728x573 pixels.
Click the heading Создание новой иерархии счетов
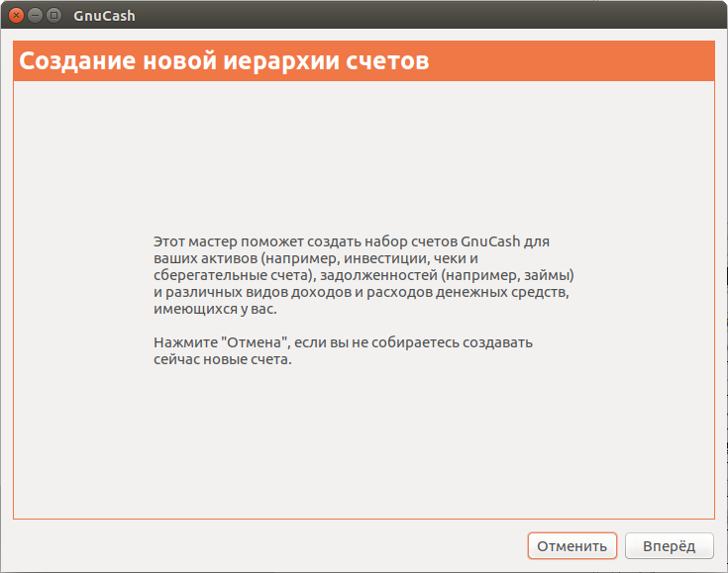[x=224, y=60]
